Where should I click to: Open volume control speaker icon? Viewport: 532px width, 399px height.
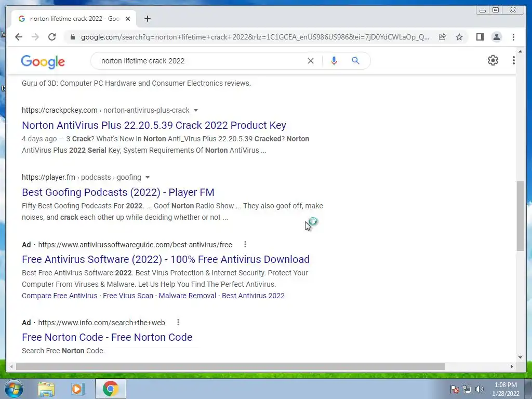point(480,389)
